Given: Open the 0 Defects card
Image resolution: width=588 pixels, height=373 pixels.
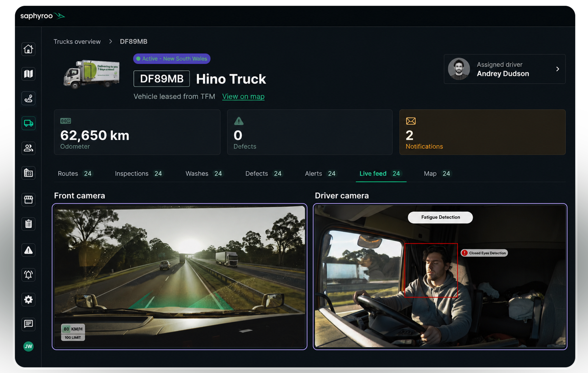Looking at the screenshot, I should coord(310,132).
